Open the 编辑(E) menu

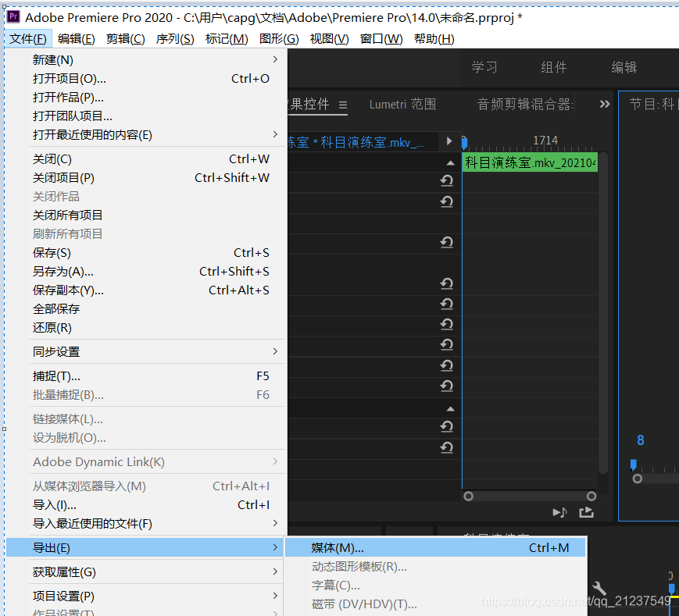(77, 39)
